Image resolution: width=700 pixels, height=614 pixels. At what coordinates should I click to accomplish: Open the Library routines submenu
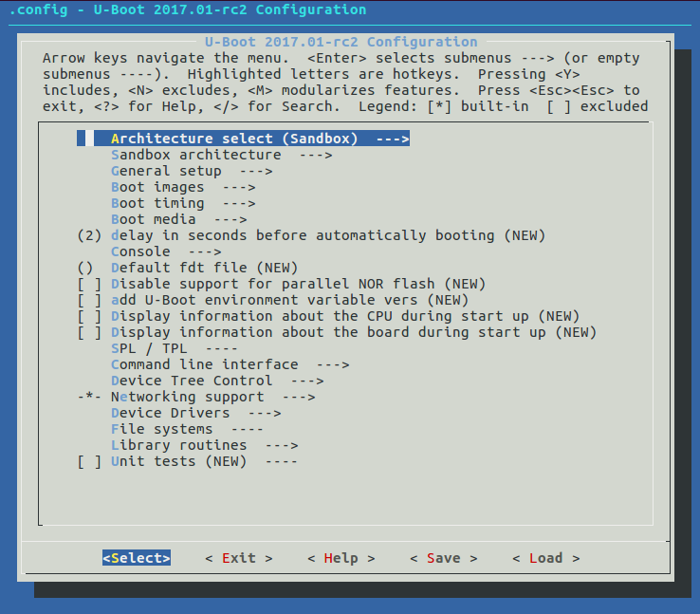[205, 445]
